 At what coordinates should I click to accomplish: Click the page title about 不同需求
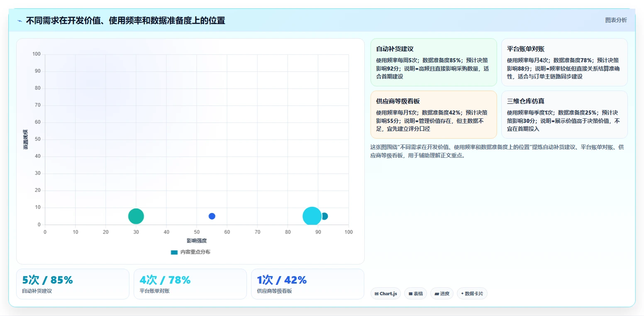click(125, 20)
